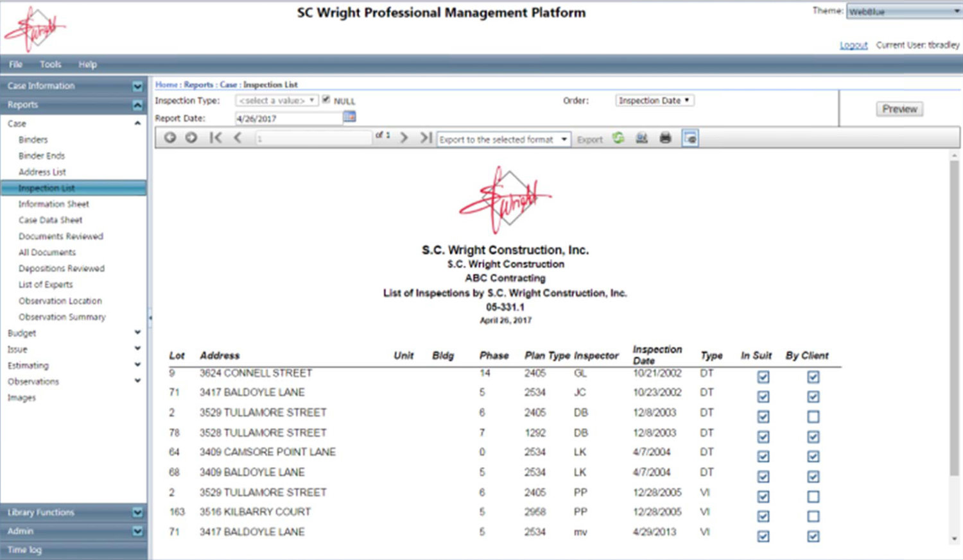
Task: Open Depositions Reviewed report
Action: point(62,268)
